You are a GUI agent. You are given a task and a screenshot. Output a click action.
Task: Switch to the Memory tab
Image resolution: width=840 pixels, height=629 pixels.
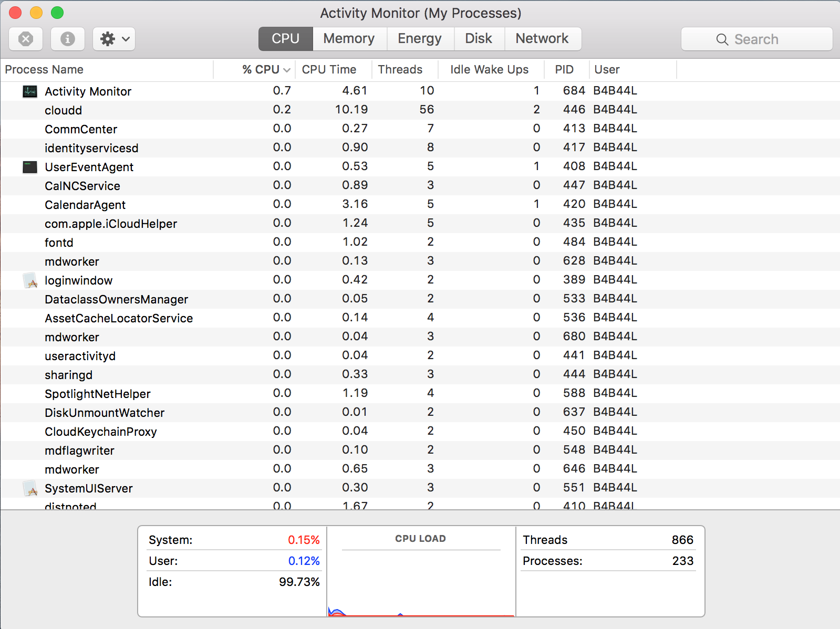pos(349,39)
